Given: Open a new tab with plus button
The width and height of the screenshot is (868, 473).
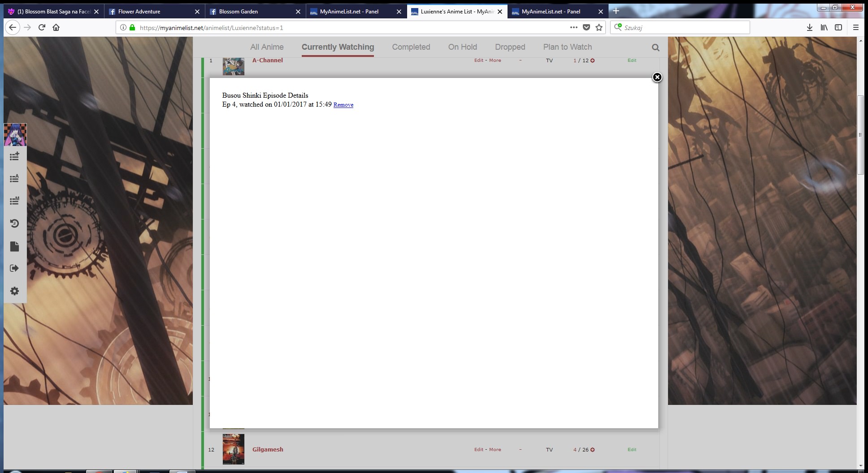Looking at the screenshot, I should pyautogui.click(x=616, y=11).
